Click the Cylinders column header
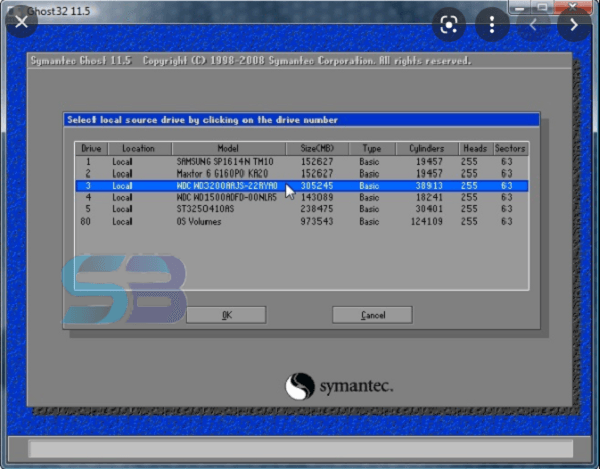This screenshot has width=600, height=469. (x=426, y=148)
